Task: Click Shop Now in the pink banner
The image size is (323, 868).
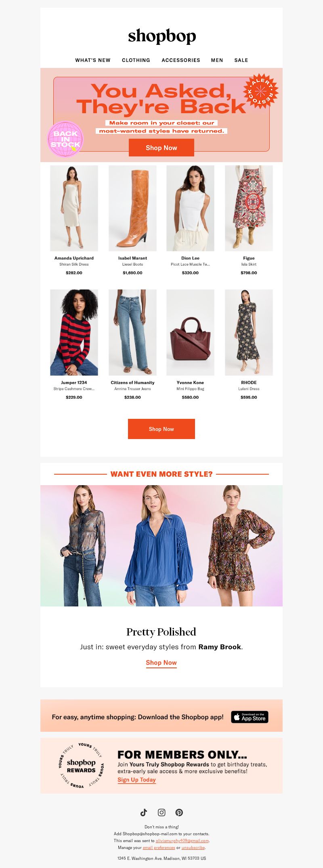Action: point(161,148)
